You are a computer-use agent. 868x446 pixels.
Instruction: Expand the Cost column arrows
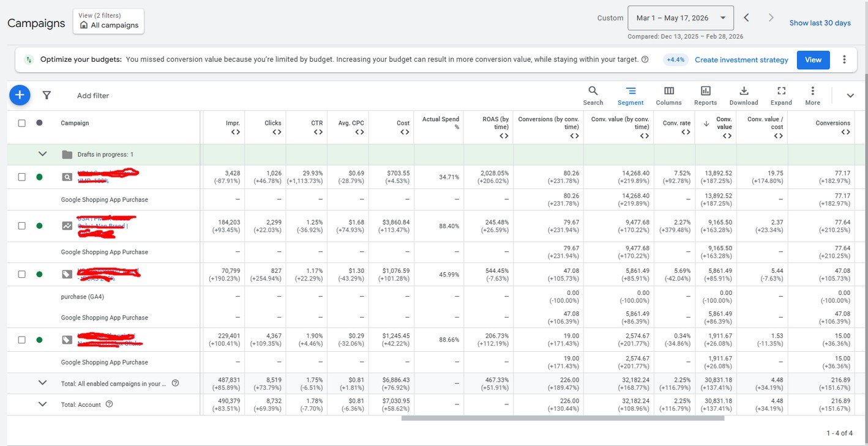[x=405, y=132]
